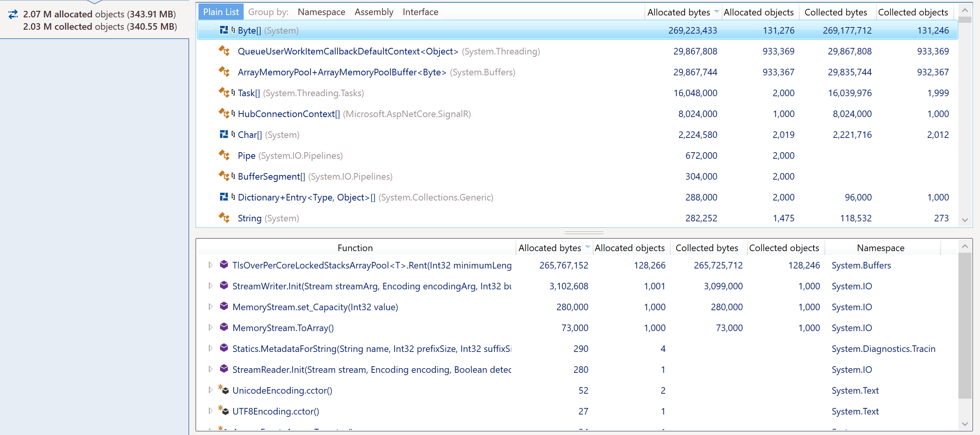Expand the StreamReader.Init function row
980x435 pixels.
[x=210, y=369]
